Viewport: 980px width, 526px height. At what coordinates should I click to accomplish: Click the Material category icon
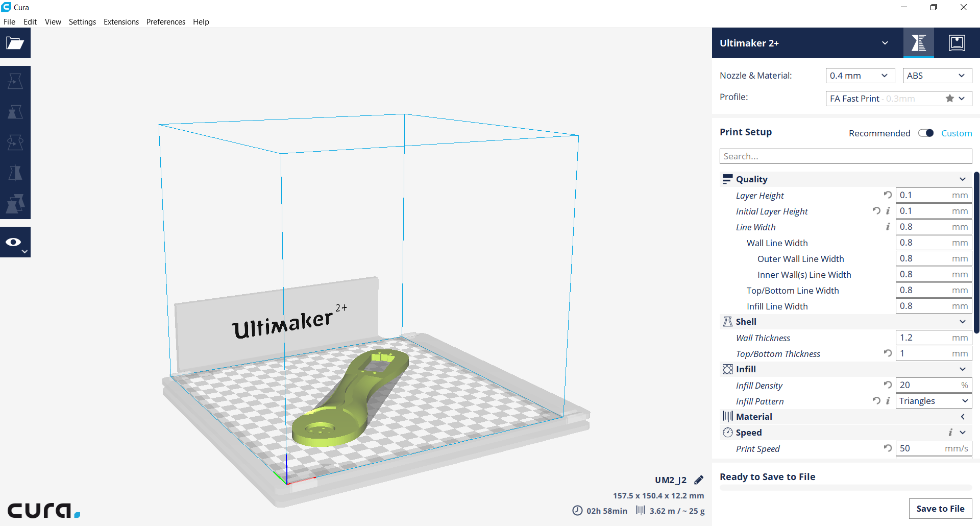(x=727, y=417)
